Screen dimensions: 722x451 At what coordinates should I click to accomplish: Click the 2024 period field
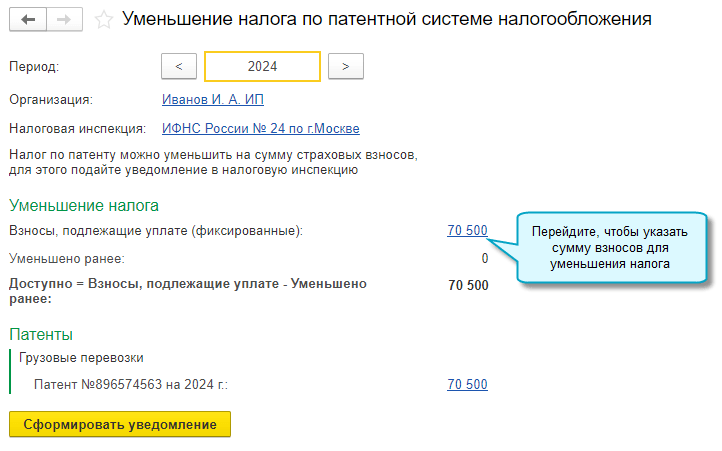click(x=262, y=66)
